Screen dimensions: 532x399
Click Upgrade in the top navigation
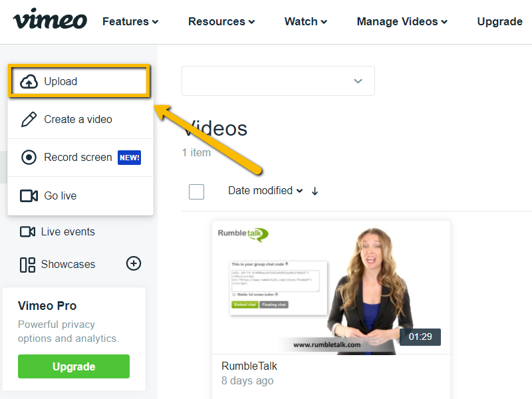pos(500,22)
